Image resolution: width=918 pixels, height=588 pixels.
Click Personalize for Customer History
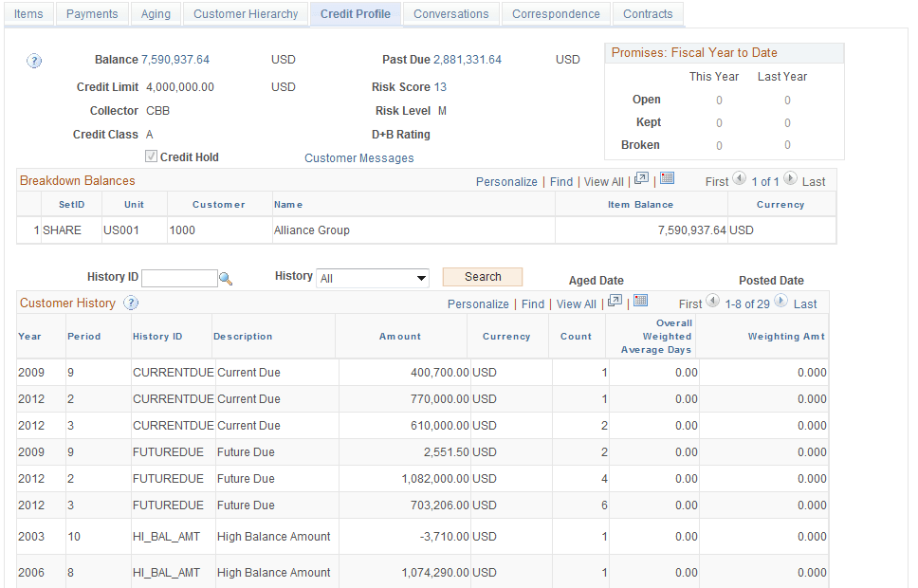tap(478, 303)
